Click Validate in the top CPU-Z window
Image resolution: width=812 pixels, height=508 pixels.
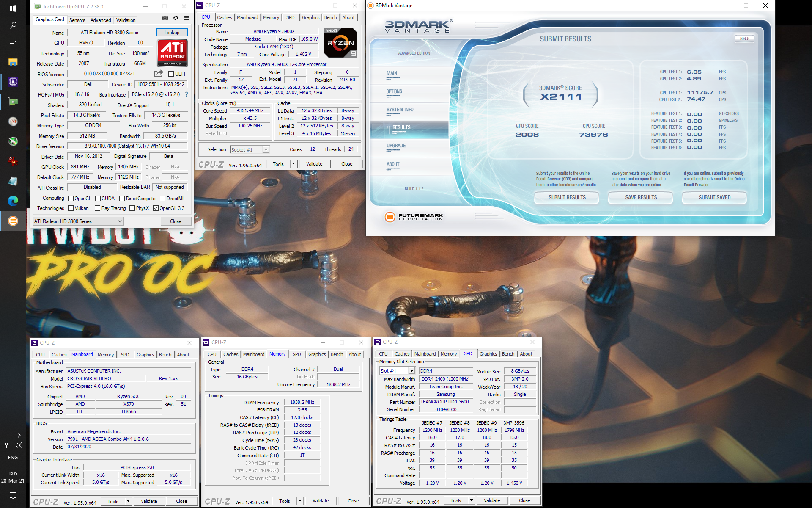pyautogui.click(x=314, y=164)
